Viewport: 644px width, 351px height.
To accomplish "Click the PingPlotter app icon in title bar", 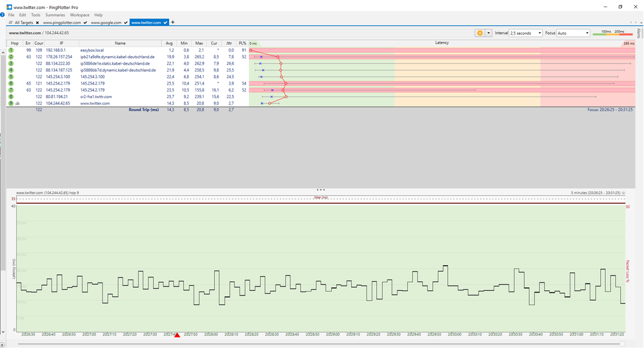I will point(9,7).
